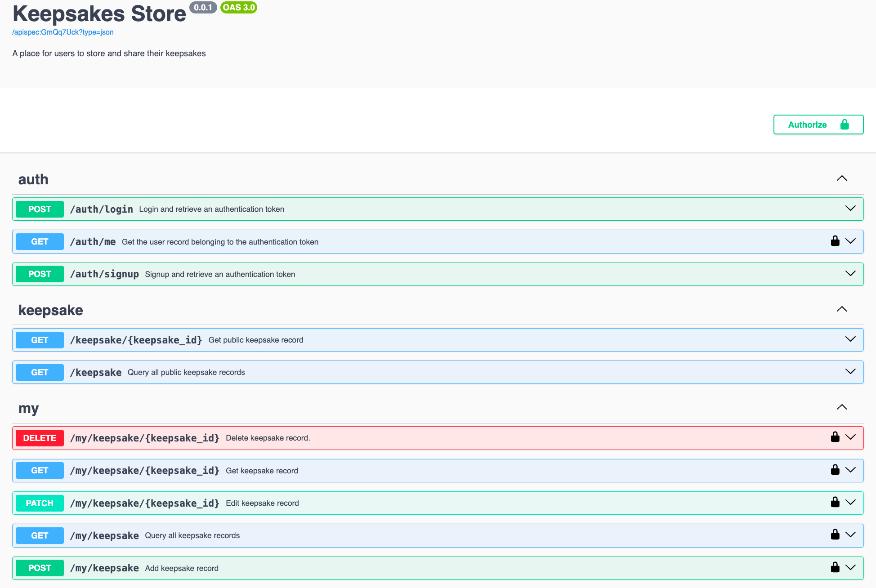This screenshot has height=588, width=876.
Task: Collapse the auth section chevron
Action: click(x=842, y=178)
